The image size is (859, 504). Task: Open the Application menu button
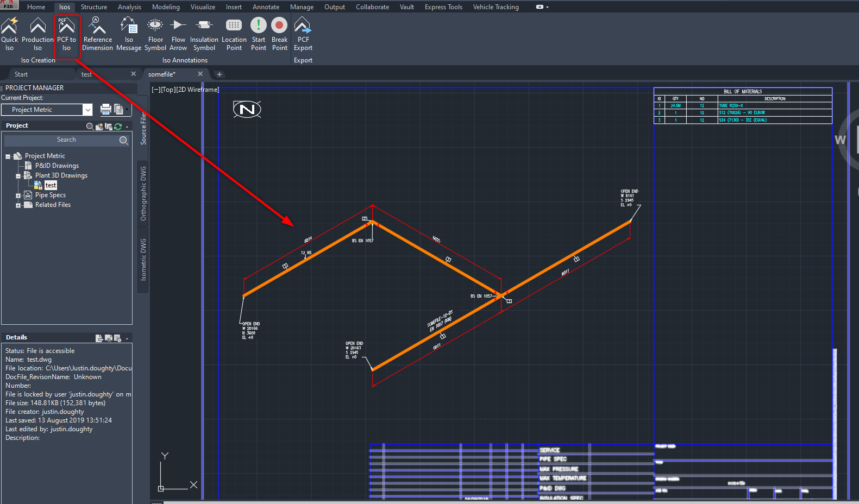click(9, 5)
